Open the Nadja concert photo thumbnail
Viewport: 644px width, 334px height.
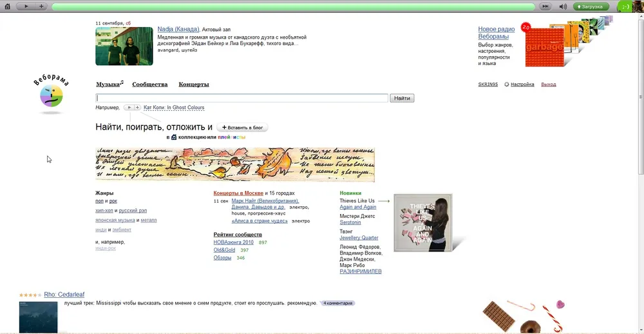[x=124, y=46]
